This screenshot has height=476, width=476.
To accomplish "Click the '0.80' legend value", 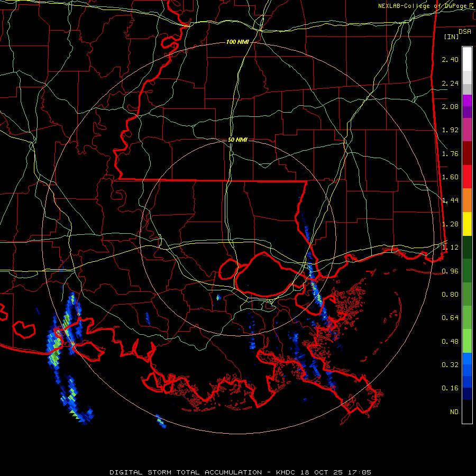I will coord(450,295).
